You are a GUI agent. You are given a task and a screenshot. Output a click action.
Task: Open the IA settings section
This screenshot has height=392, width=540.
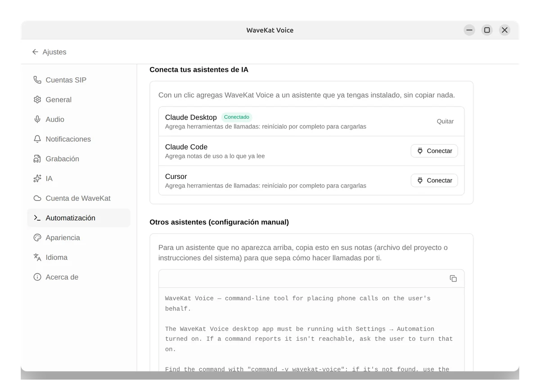click(x=79, y=179)
